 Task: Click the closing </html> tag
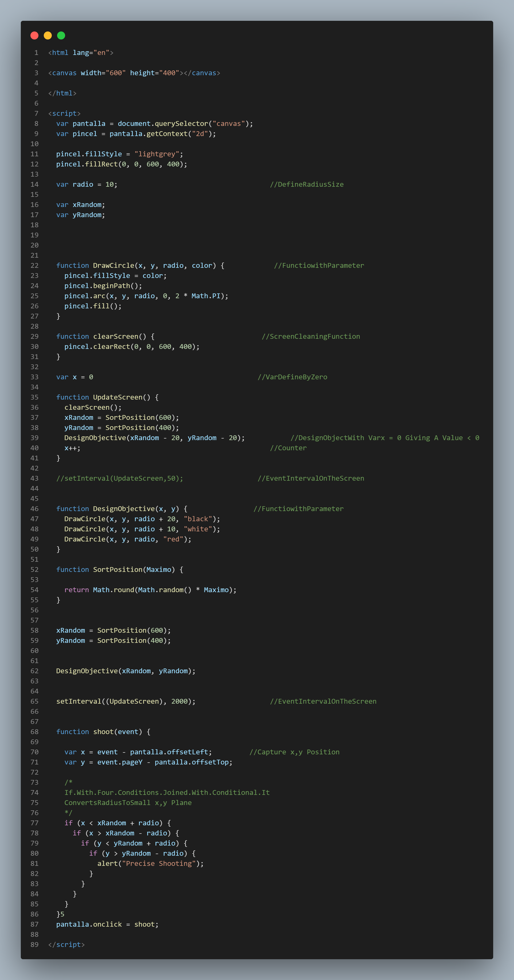[x=62, y=93]
